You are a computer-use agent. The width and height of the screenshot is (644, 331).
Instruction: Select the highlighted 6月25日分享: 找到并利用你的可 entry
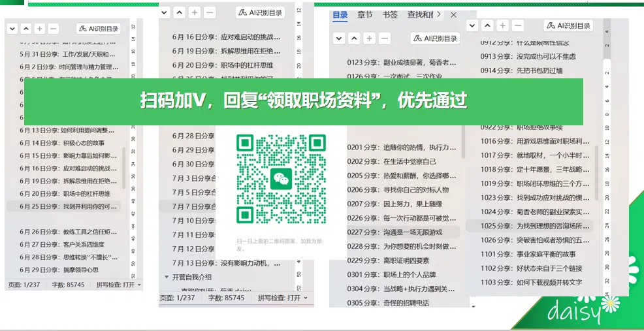(64, 206)
